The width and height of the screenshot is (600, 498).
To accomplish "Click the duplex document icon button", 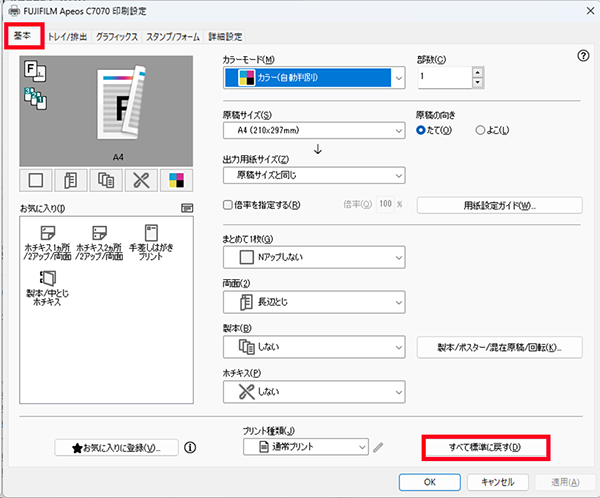I will coord(71,180).
